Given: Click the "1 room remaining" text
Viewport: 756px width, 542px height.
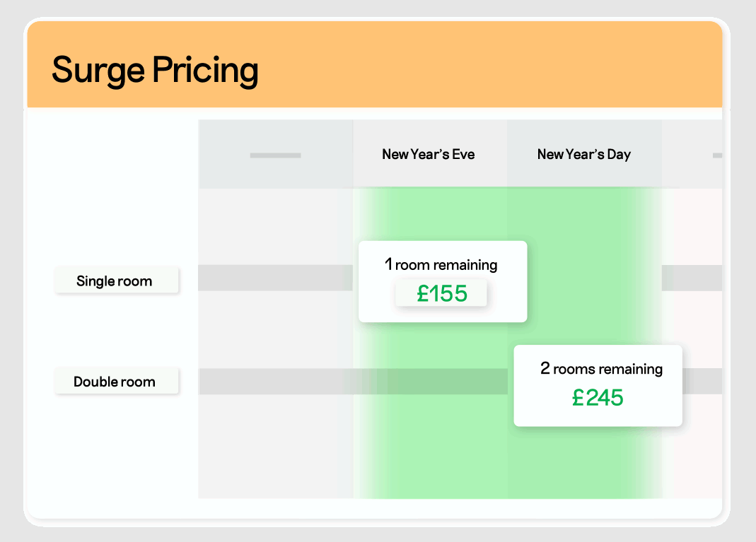Looking at the screenshot, I should pos(441,265).
